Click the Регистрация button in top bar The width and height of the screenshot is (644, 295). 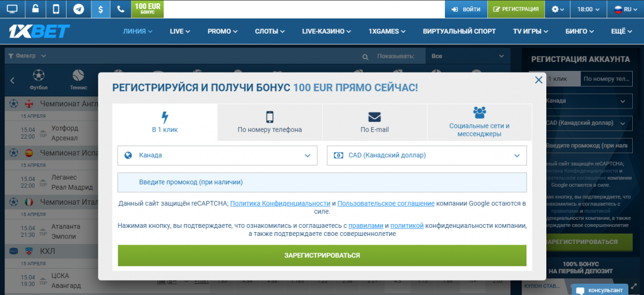point(516,9)
